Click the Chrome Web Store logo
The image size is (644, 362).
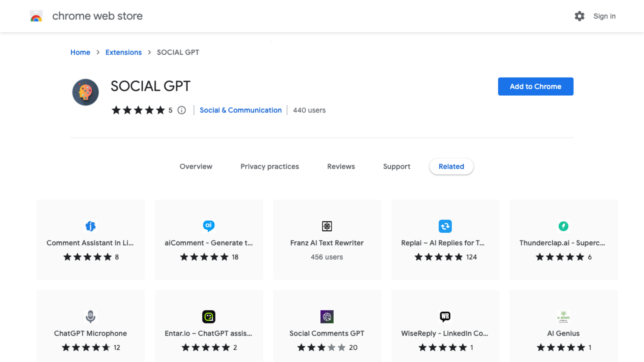36,16
